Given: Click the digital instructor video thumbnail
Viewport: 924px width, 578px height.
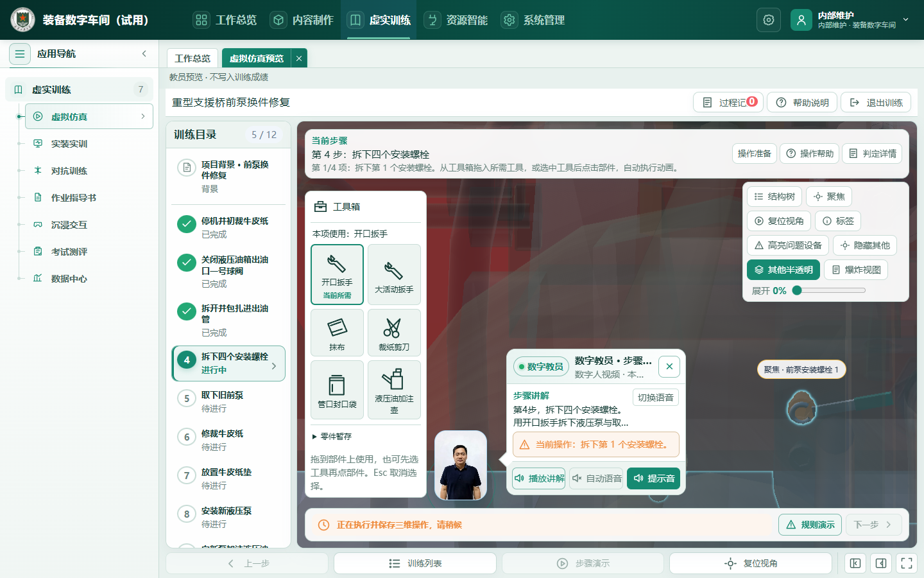Looking at the screenshot, I should pyautogui.click(x=461, y=466).
